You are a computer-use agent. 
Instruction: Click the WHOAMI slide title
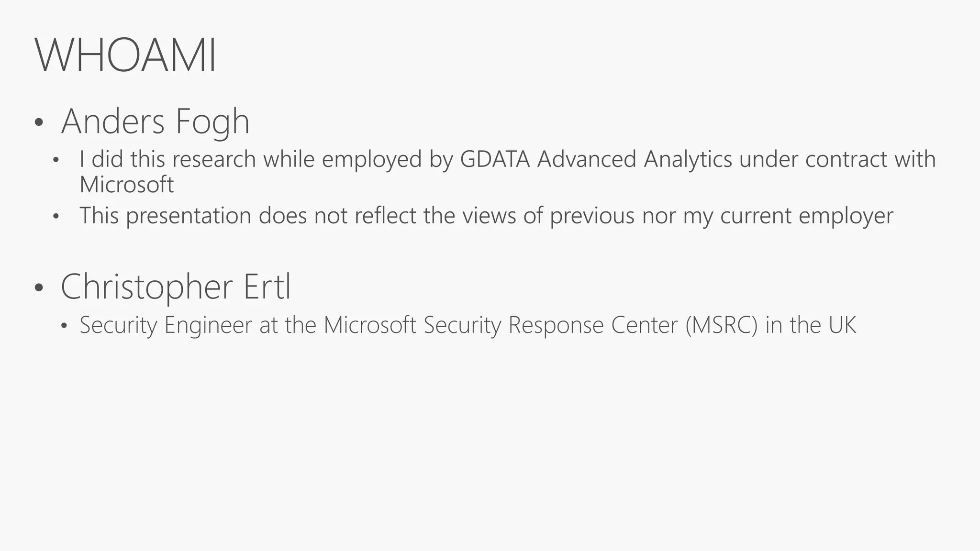pos(125,56)
